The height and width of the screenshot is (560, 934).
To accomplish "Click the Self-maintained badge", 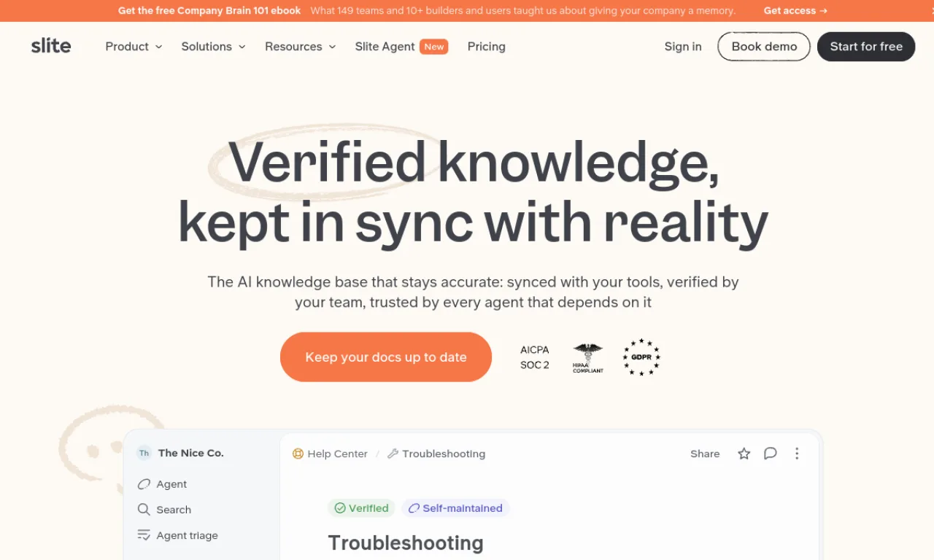I will (x=455, y=508).
